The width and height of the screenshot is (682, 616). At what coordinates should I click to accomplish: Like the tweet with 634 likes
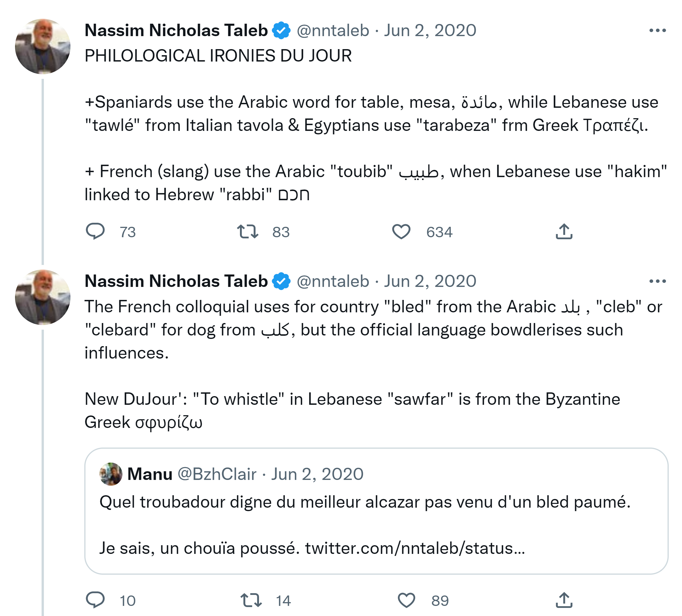(401, 231)
